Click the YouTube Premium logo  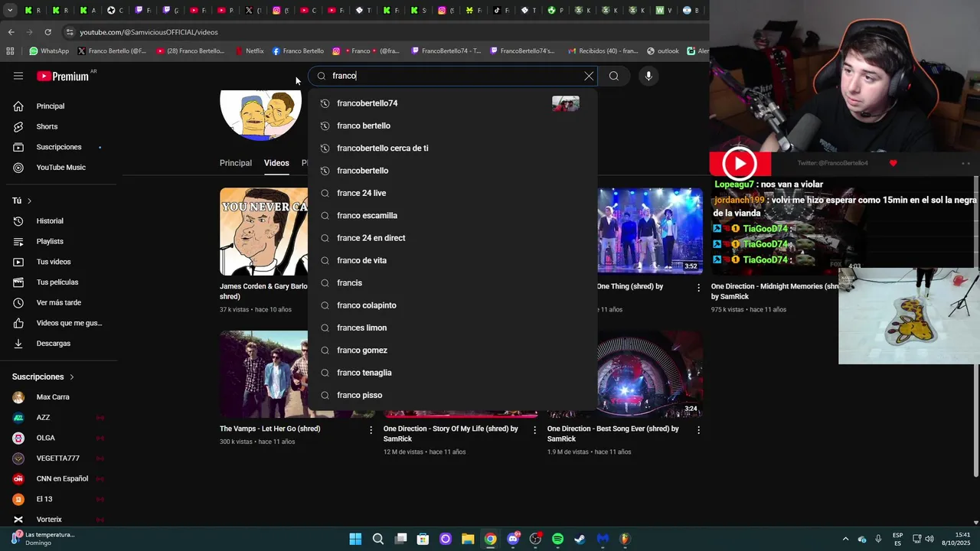(x=63, y=76)
